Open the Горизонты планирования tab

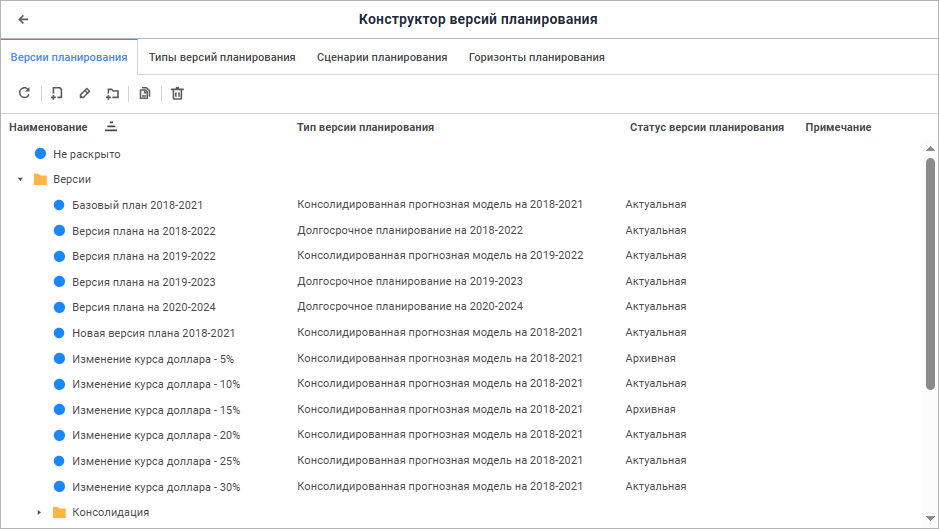pos(537,57)
